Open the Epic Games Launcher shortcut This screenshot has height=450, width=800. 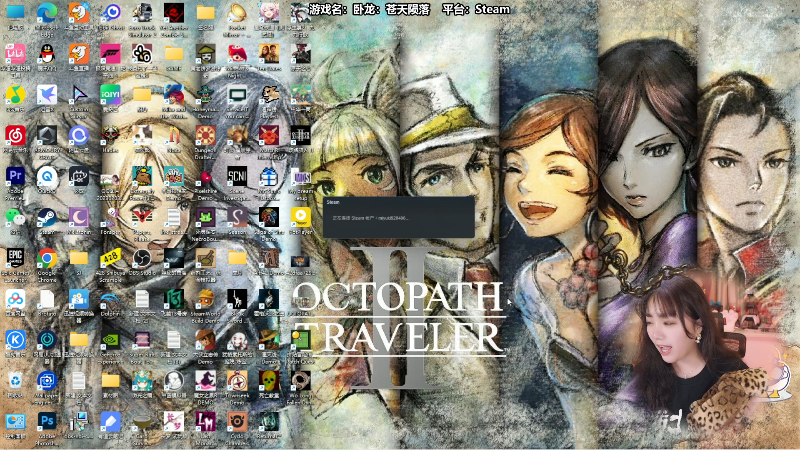pyautogui.click(x=15, y=258)
